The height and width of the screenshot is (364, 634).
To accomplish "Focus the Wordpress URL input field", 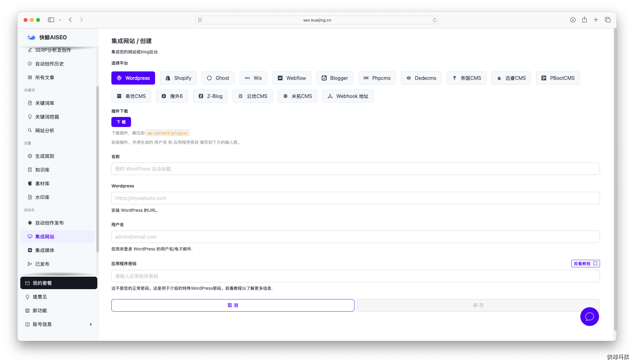I will point(355,198).
